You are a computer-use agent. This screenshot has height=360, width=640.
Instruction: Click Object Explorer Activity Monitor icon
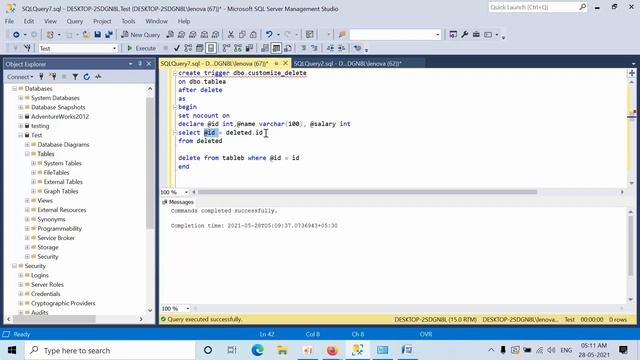coord(98,77)
